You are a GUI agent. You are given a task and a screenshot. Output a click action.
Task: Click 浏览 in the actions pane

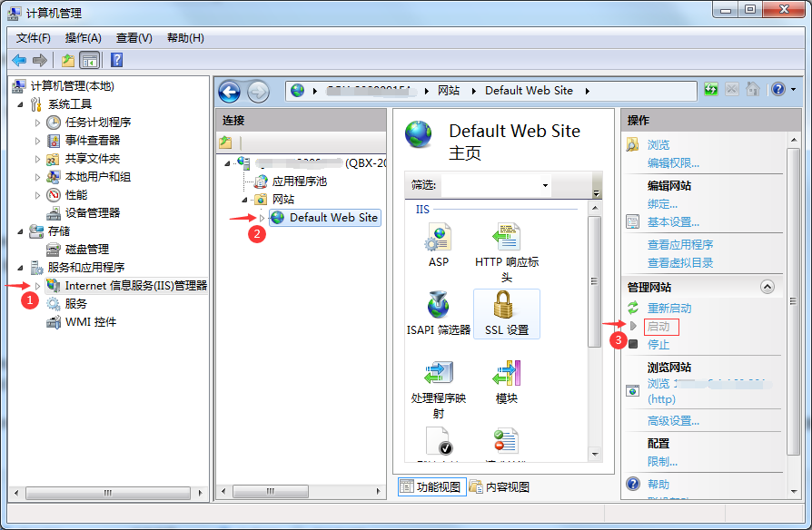click(x=659, y=145)
